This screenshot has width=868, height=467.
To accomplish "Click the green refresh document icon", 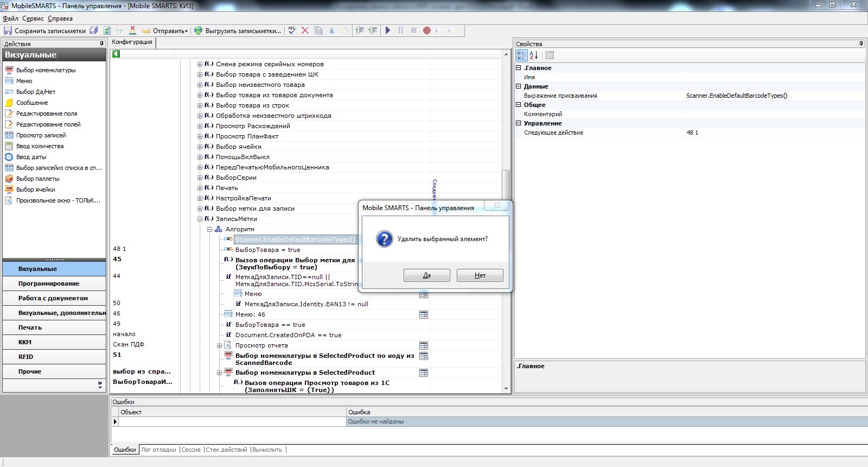I will (107, 30).
